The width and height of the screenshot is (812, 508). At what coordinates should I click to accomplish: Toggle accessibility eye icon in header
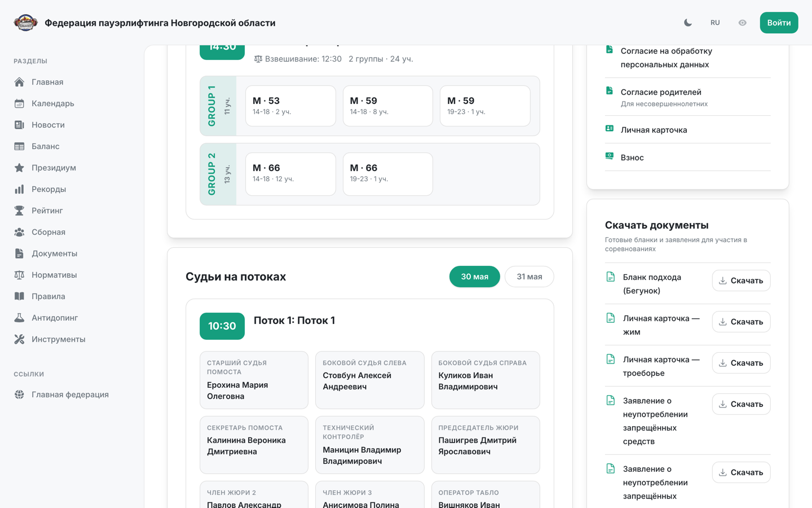[x=742, y=23]
